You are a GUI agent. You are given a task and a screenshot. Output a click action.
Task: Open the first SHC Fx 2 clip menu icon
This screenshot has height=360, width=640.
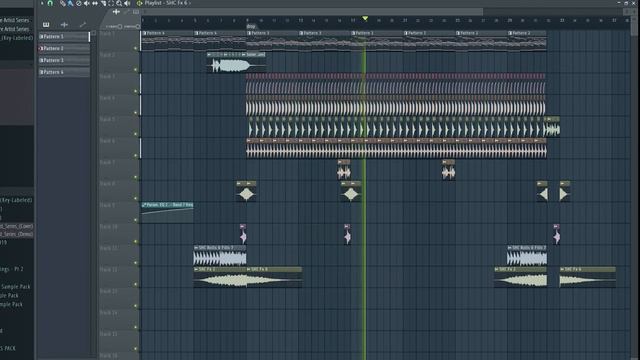(196, 269)
